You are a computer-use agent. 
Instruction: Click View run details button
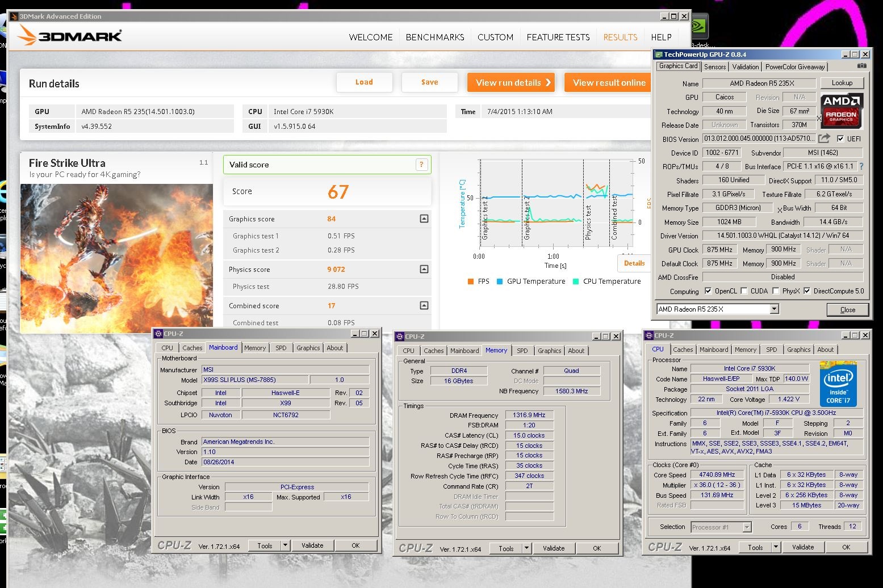click(511, 82)
